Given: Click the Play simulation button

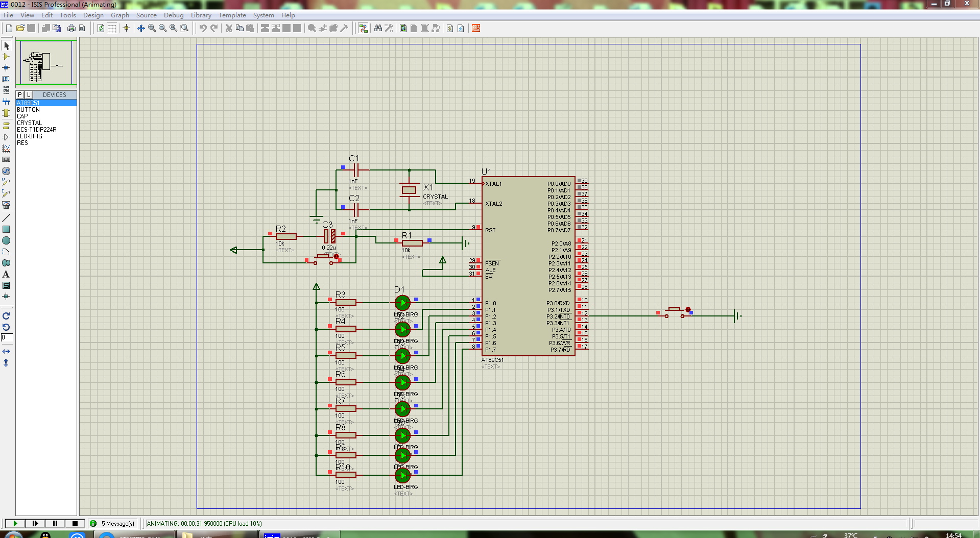Looking at the screenshot, I should click(x=15, y=523).
